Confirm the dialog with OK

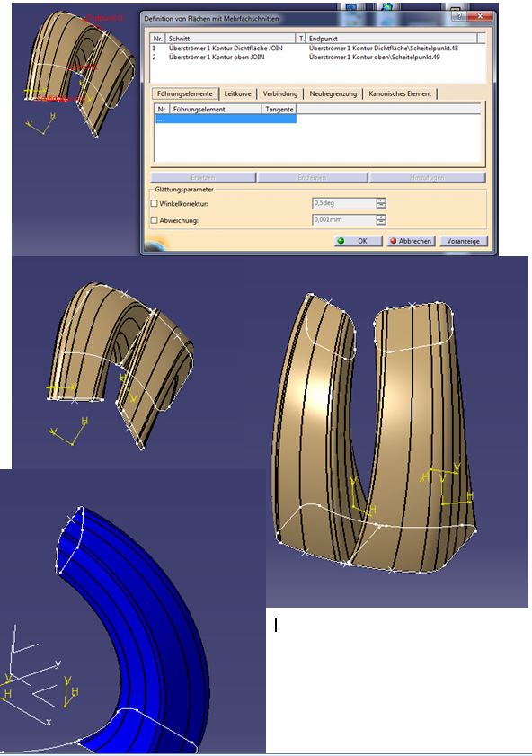click(x=358, y=241)
